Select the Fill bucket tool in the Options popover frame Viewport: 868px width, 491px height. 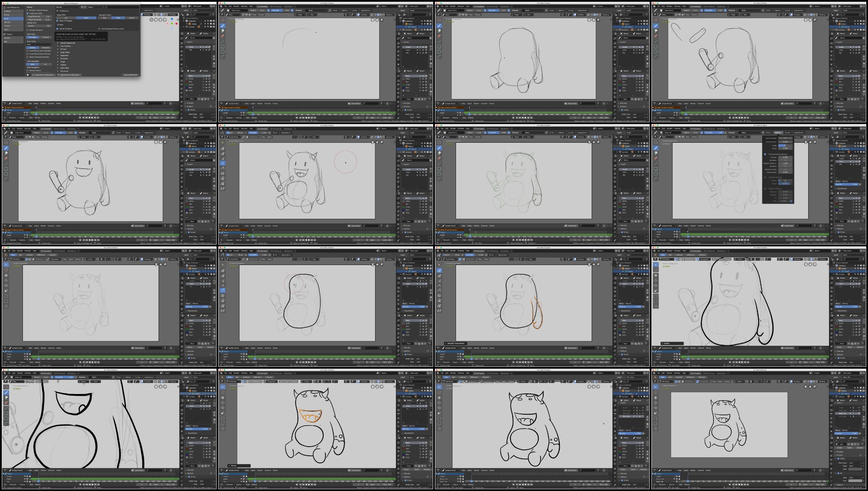coord(656,153)
